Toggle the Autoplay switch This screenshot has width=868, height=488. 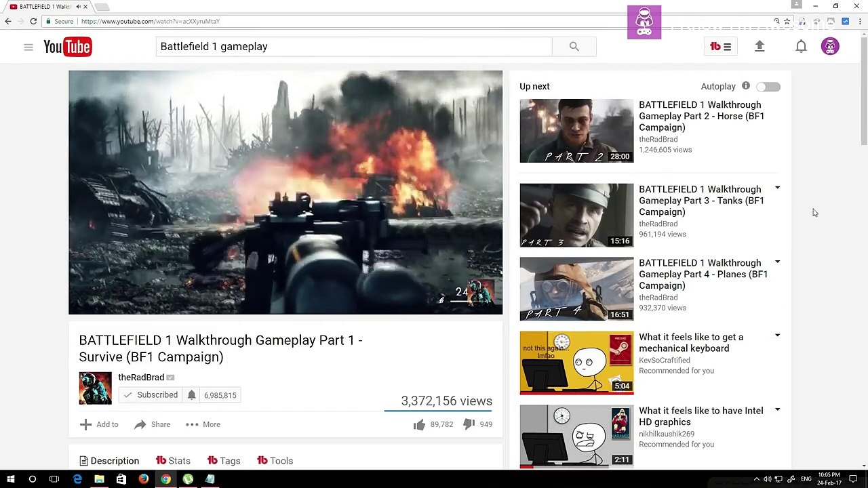769,87
